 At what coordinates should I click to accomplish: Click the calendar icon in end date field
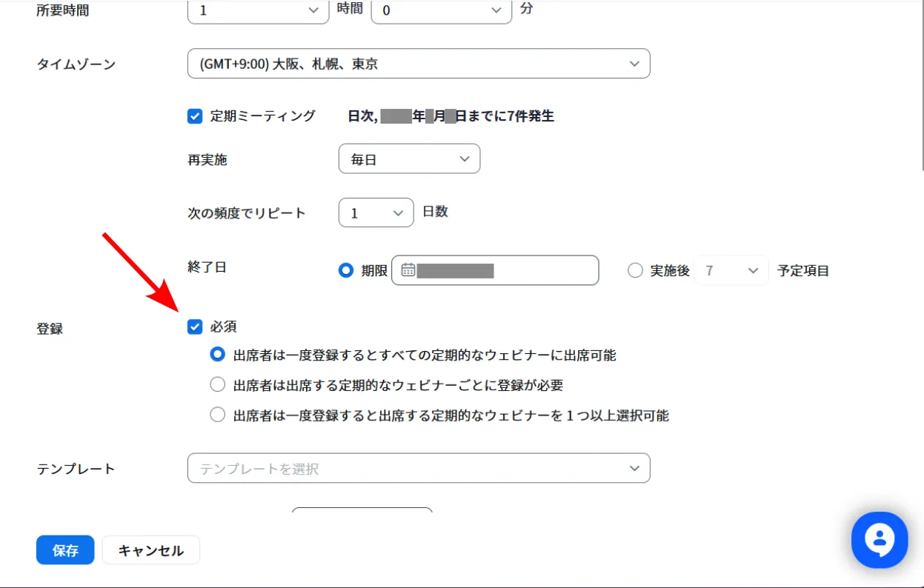pyautogui.click(x=408, y=270)
